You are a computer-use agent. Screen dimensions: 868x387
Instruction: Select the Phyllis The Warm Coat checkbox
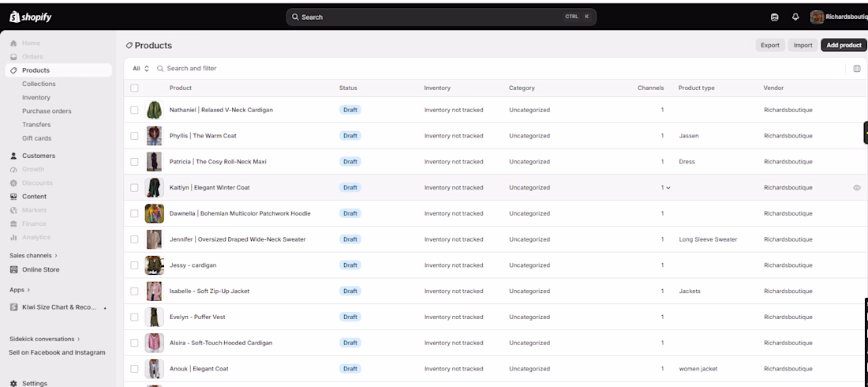pyautogui.click(x=134, y=136)
